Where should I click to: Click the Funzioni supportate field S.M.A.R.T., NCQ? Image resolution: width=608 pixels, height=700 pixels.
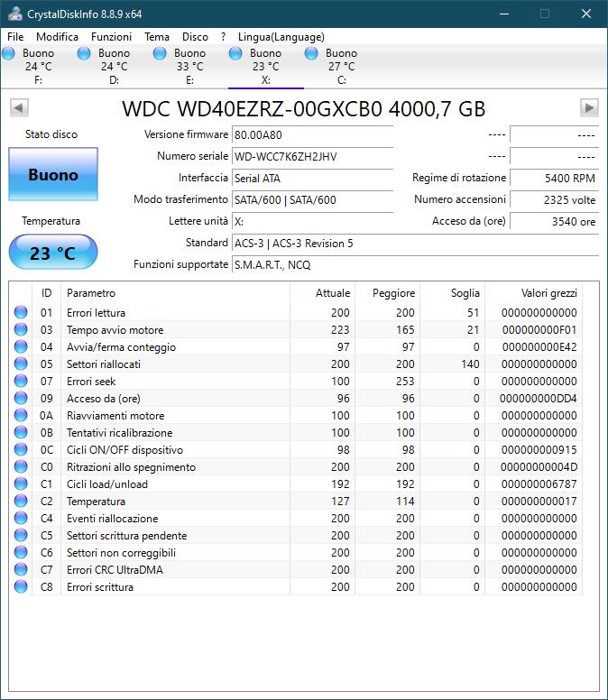pyautogui.click(x=415, y=264)
